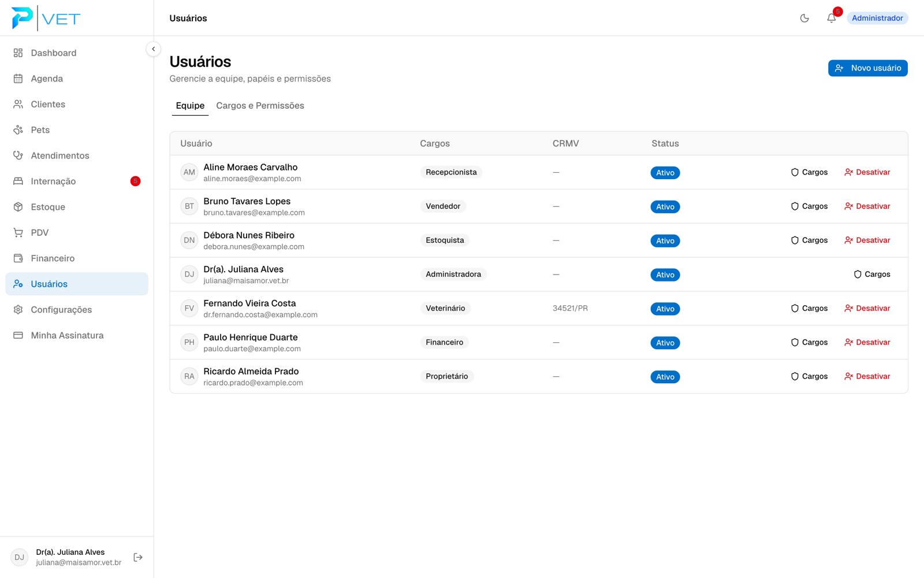
Task: Log out using the exit icon
Action: pyautogui.click(x=138, y=557)
